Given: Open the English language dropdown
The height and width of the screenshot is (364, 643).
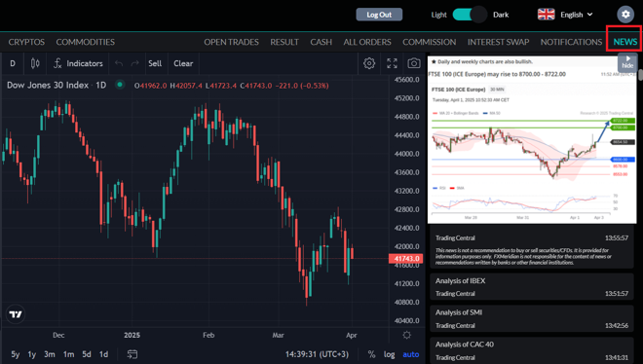Looking at the screenshot, I should click(x=577, y=15).
